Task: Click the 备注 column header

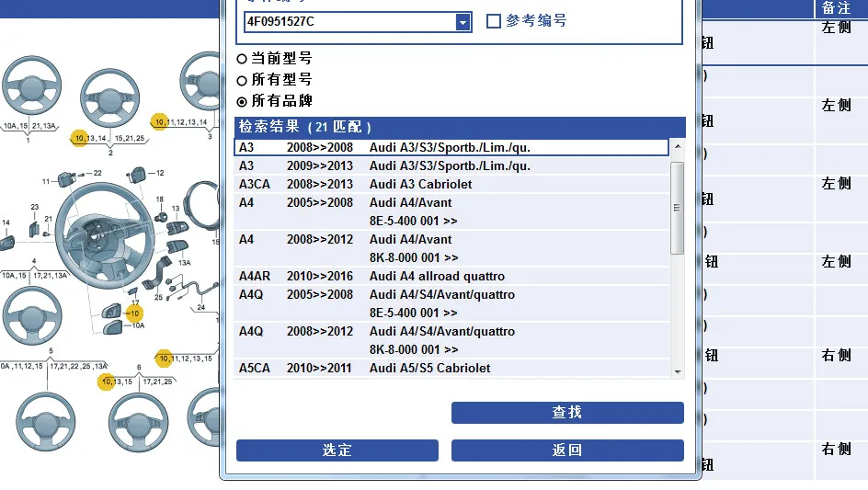Action: [836, 7]
